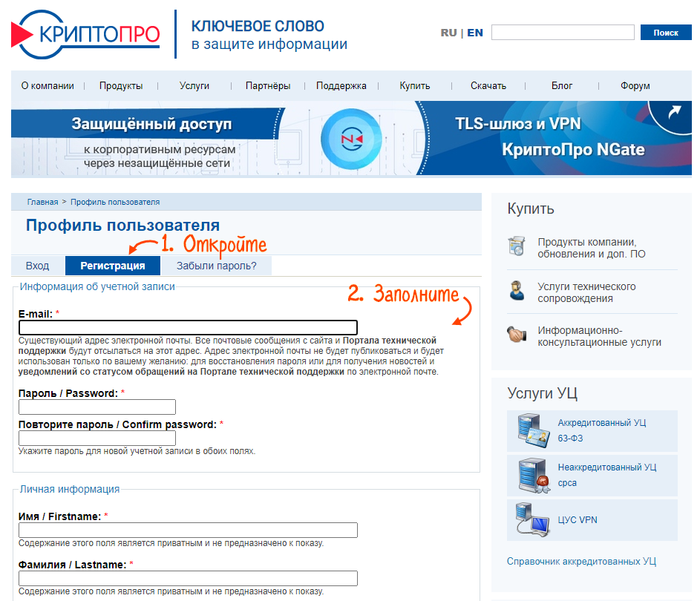Switch language to RU

click(448, 33)
